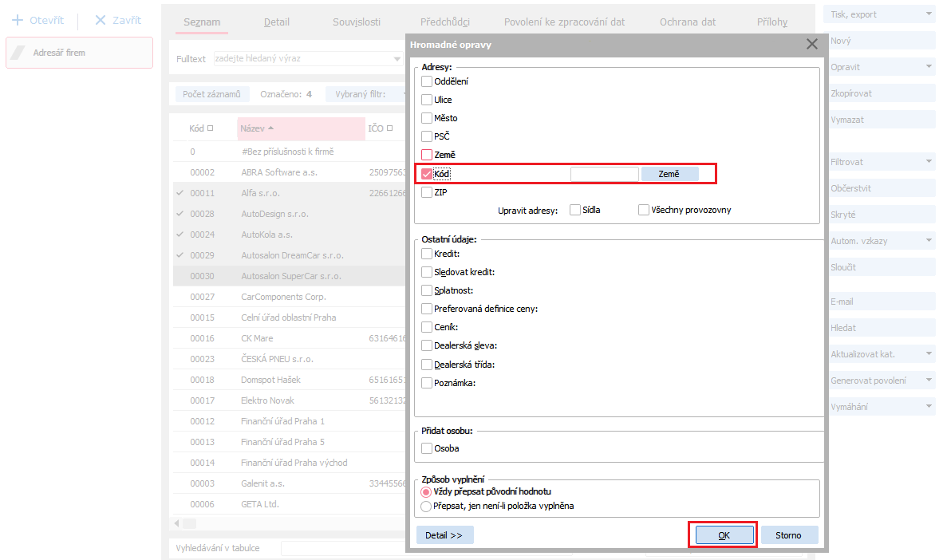This screenshot has width=943, height=560.
Task: Expand the Opravit dropdown arrow
Action: click(x=929, y=67)
